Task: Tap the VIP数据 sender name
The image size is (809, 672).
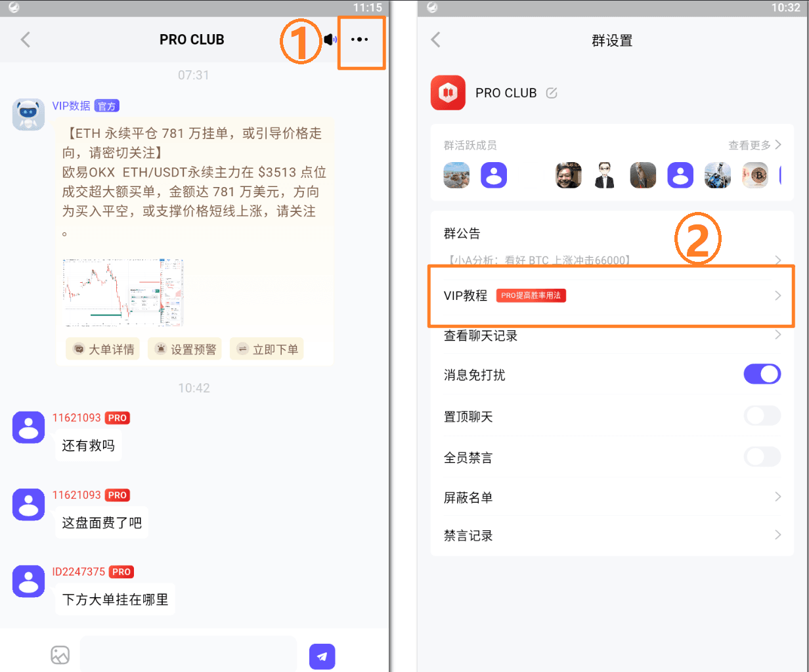Action: 71,106
